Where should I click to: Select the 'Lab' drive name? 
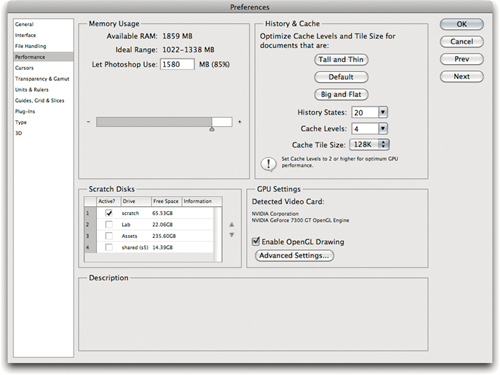click(126, 225)
